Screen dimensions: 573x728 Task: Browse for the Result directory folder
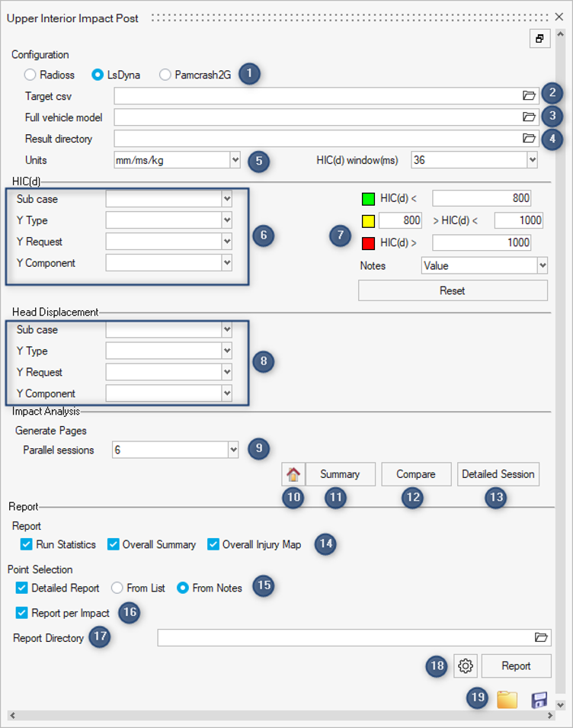529,138
